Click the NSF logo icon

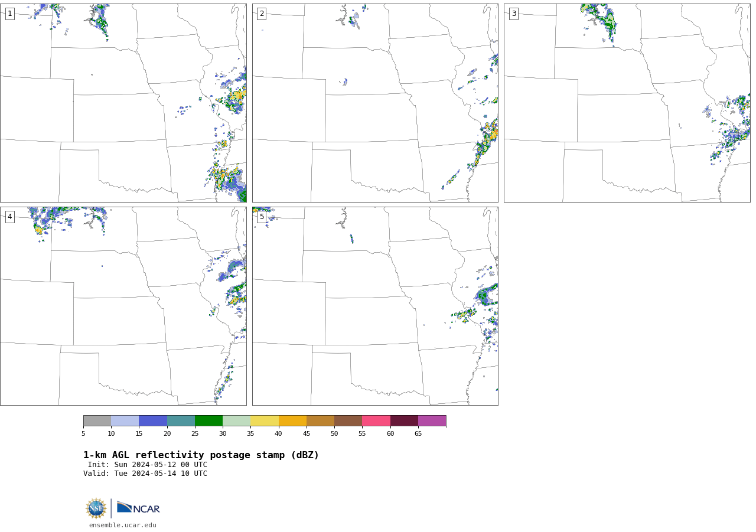[x=96, y=508]
